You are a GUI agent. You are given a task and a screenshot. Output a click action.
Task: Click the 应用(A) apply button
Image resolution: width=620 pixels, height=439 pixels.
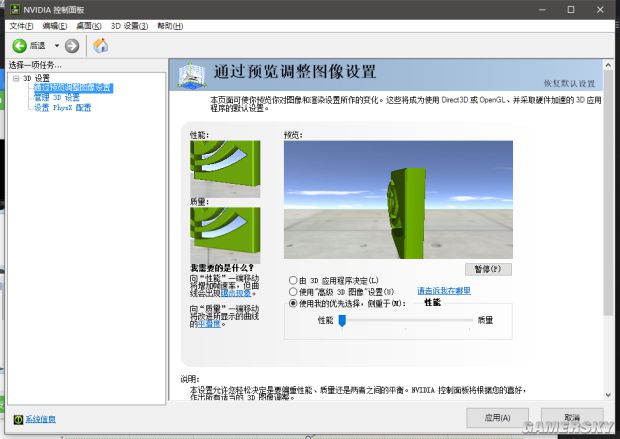pos(497,417)
